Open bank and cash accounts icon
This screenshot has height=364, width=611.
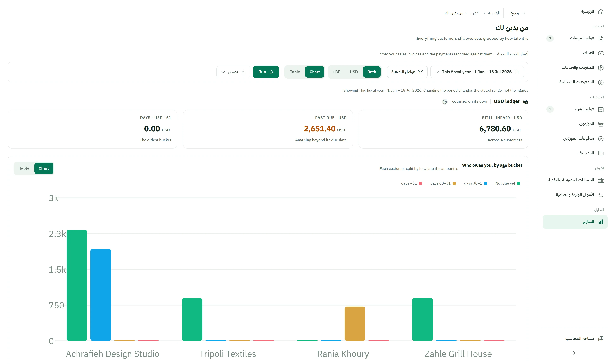click(x=600, y=180)
